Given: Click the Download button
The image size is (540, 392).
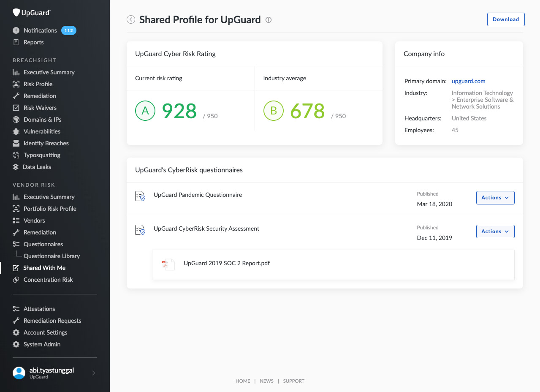Looking at the screenshot, I should 506,19.
